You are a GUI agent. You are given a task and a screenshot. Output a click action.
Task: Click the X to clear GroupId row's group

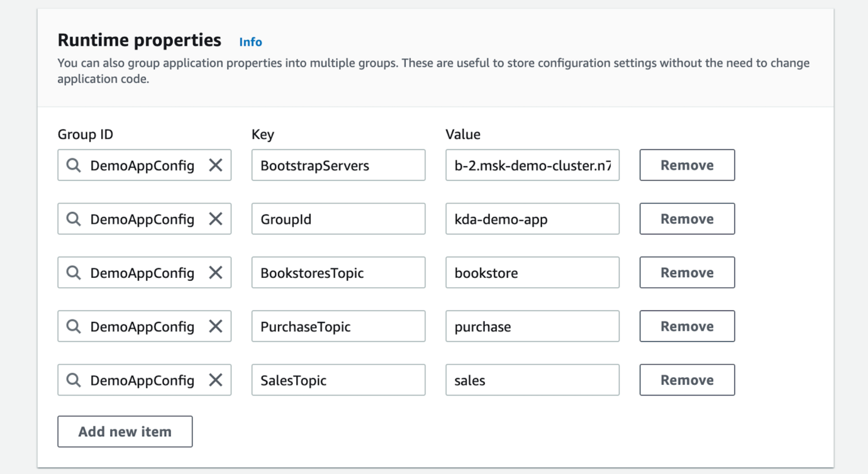click(215, 219)
